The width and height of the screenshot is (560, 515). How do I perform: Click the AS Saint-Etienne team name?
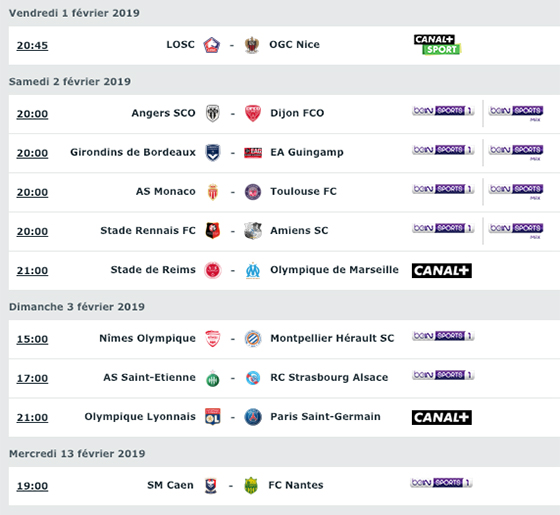(149, 378)
